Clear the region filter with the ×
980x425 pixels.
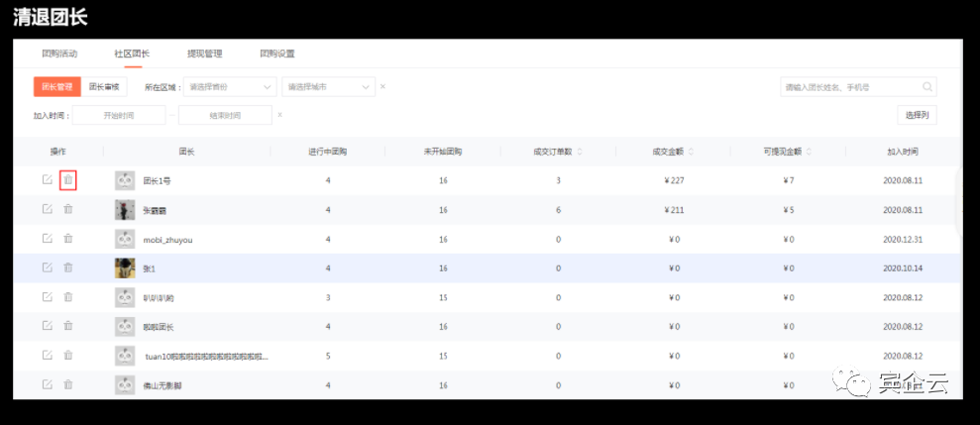[x=382, y=87]
